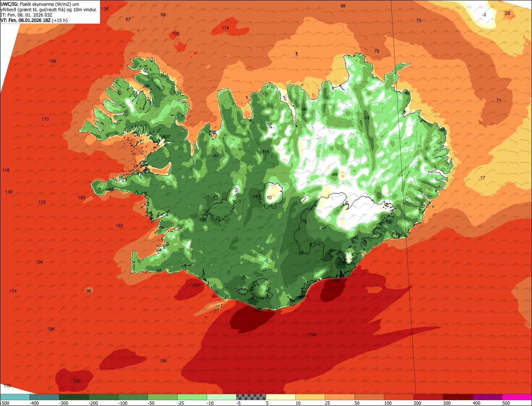Viewport: 532px width, 406px height.
Task: Click the value -2 in white patch
Action: 484,15
